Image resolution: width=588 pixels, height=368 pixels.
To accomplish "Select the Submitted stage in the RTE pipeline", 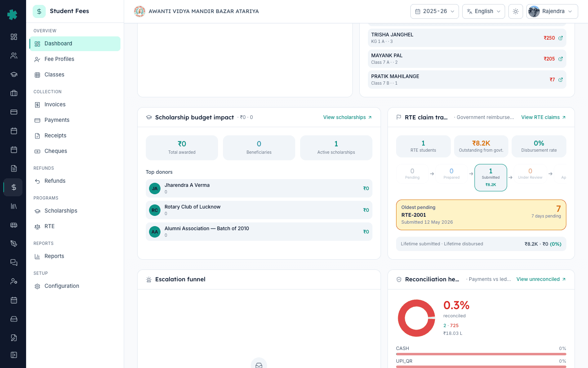I will [x=491, y=177].
